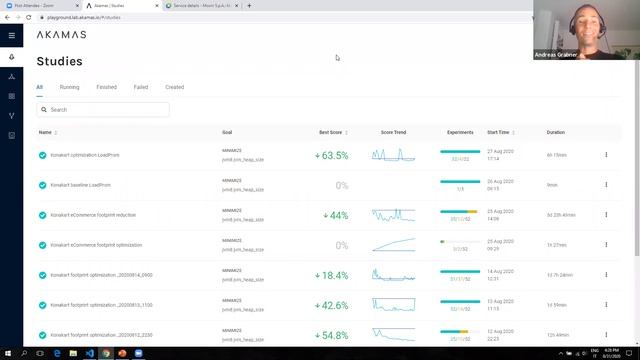The height and width of the screenshot is (360, 640).
Task: Click status check for footprint optimization_20200814_0900
Action: tap(42, 275)
